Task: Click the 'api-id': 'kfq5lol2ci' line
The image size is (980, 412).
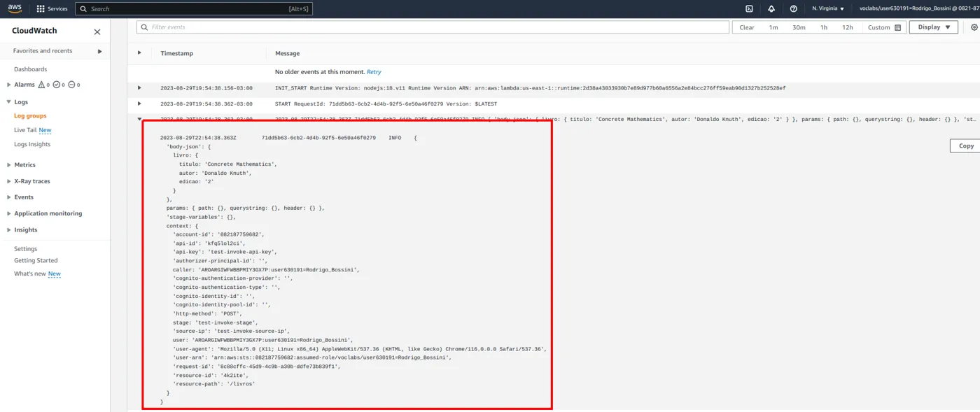Action: click(x=209, y=243)
